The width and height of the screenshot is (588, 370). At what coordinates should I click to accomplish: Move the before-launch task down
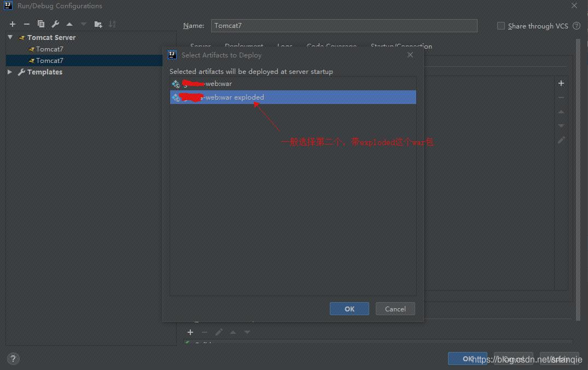click(247, 332)
